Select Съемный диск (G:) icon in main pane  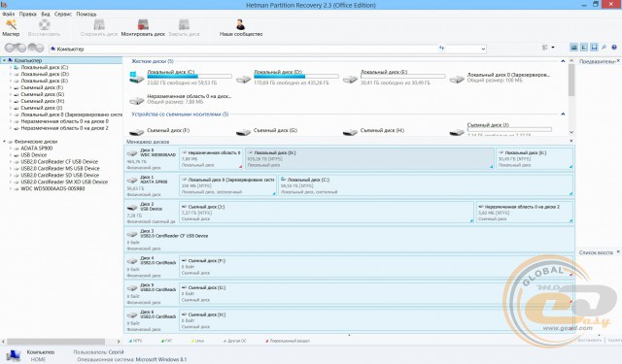(243, 132)
